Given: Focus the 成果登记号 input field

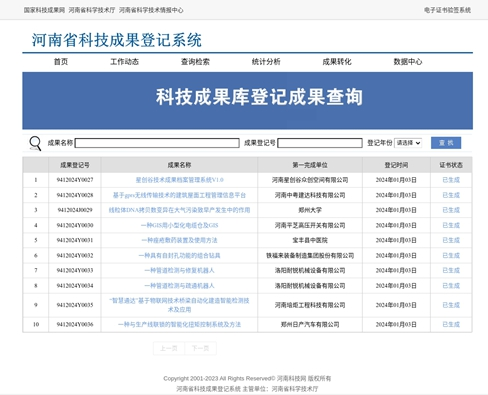Looking at the screenshot, I should coord(320,143).
